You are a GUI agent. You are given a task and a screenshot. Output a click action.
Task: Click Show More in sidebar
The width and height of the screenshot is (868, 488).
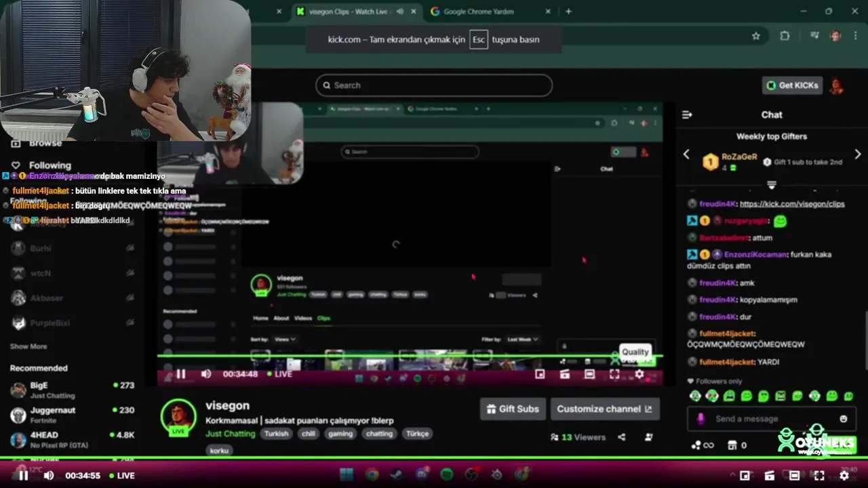[x=28, y=346]
